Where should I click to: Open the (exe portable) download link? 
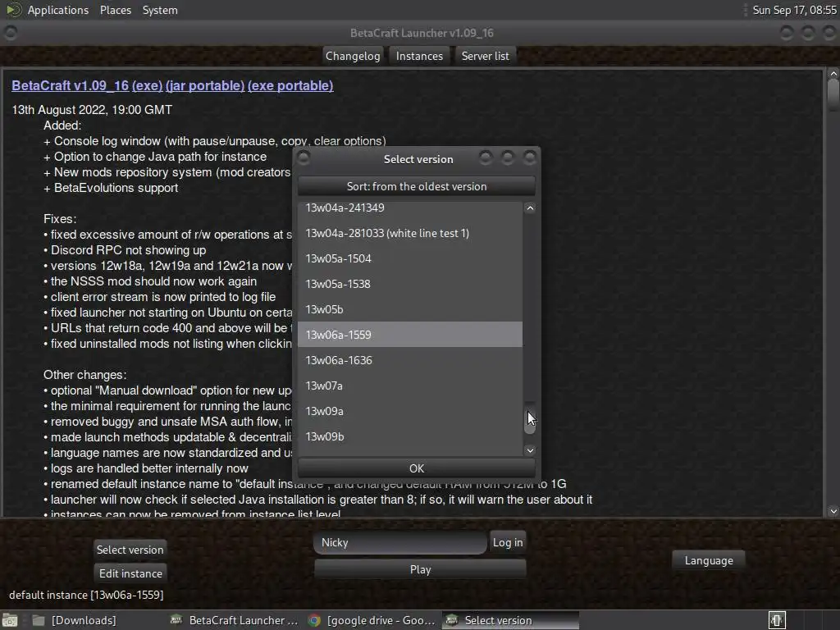pos(290,85)
